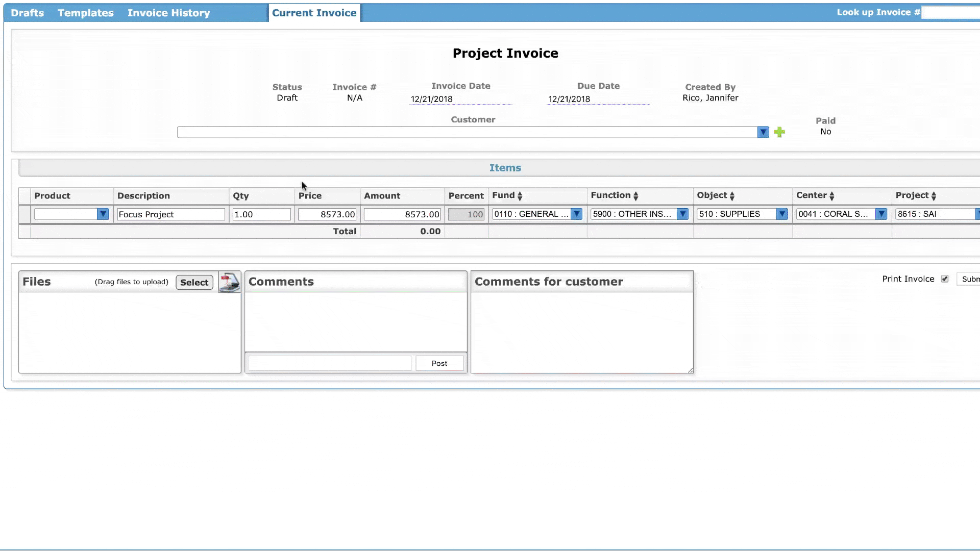The image size is (980, 551).
Task: Click the Status value Draft
Action: 287,98
